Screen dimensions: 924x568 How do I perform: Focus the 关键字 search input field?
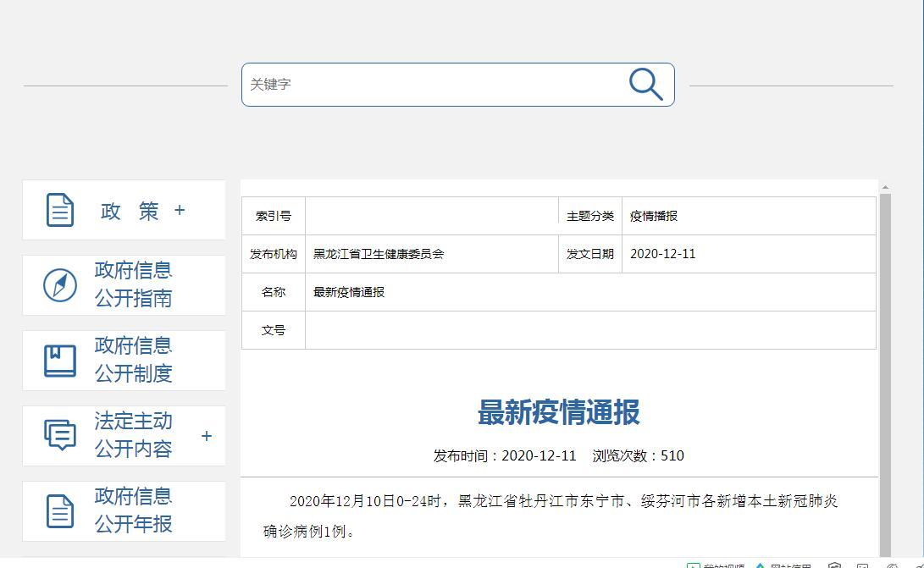pyautogui.click(x=432, y=85)
